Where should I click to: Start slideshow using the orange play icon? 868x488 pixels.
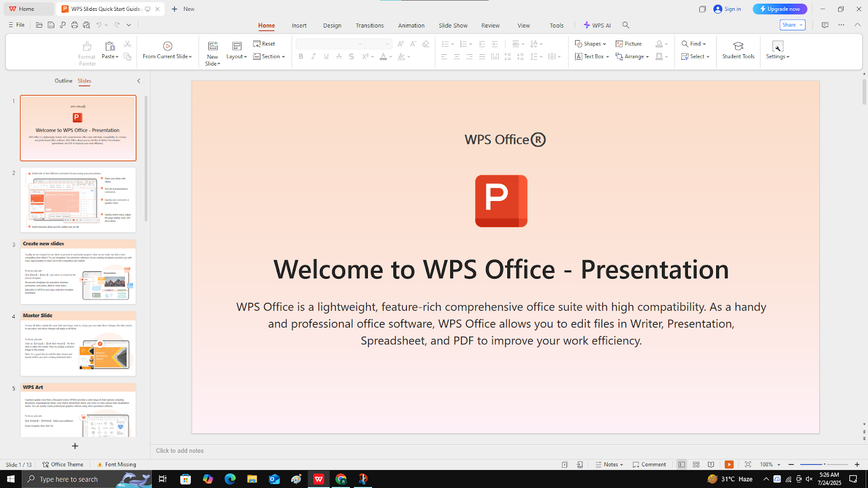[729, 465]
